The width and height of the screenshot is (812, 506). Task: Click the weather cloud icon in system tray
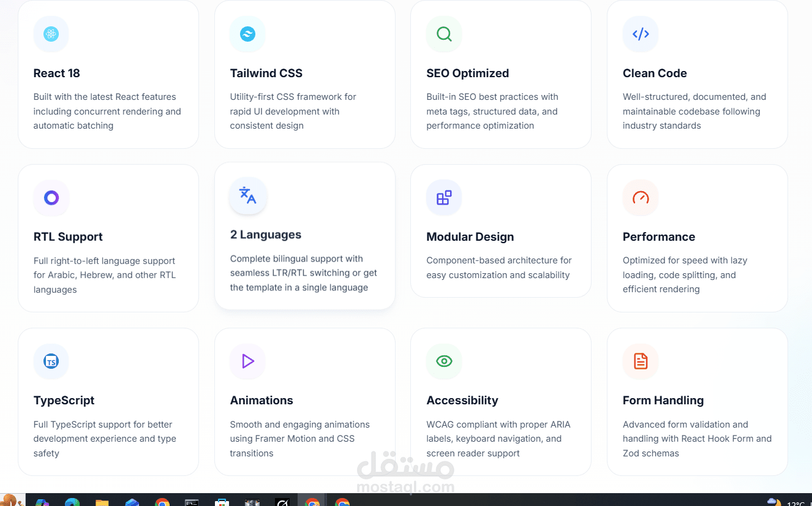point(773,503)
